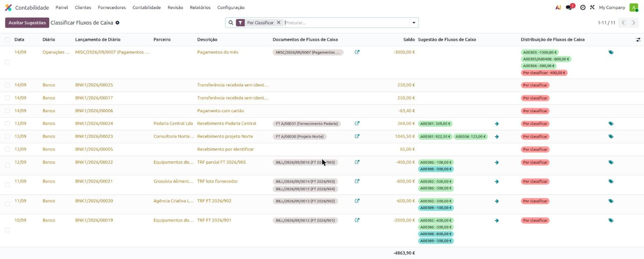644x259 pixels.
Task: Click the pager counter 1-11 / 11
Action: 607,23
